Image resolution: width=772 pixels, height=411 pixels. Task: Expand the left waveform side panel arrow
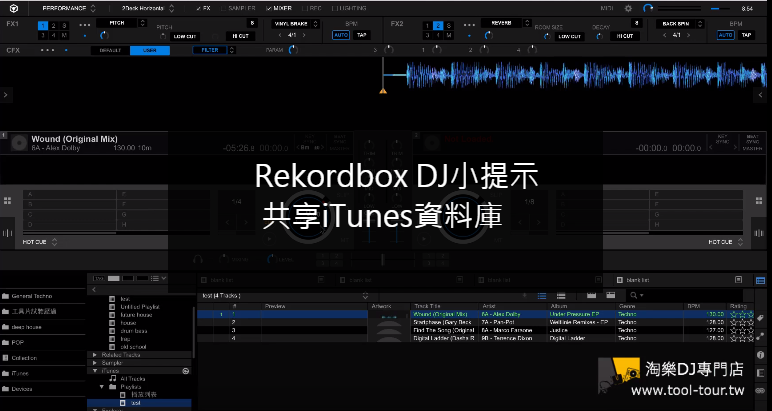tap(5, 95)
